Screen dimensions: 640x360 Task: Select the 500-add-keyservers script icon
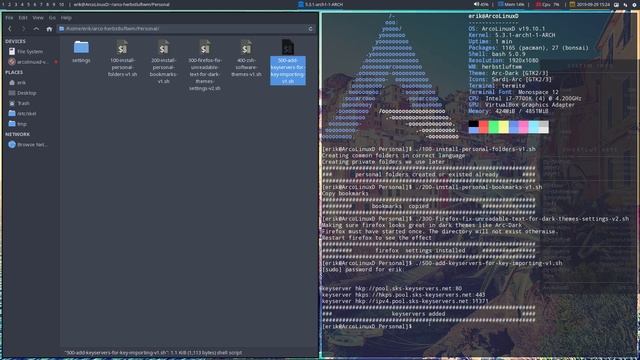(287, 48)
